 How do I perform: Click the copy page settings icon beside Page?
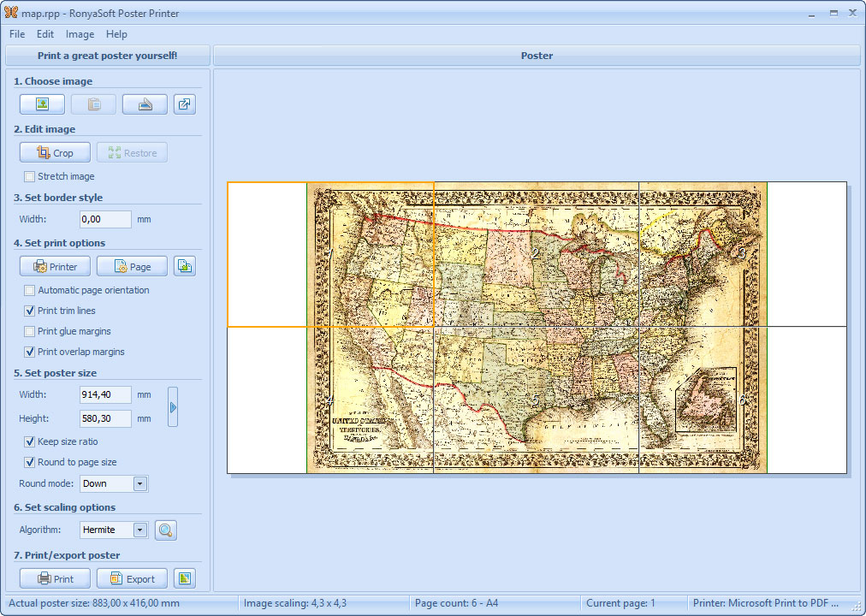point(184,265)
